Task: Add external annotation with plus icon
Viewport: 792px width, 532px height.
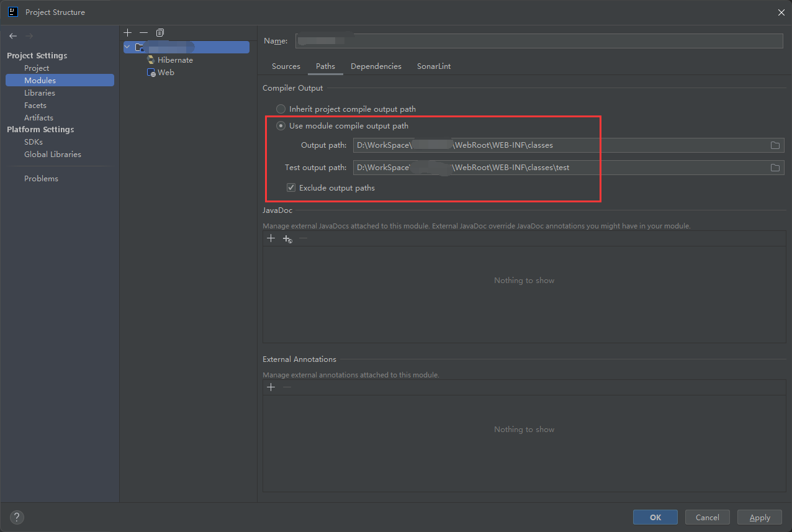Action: pyautogui.click(x=271, y=387)
